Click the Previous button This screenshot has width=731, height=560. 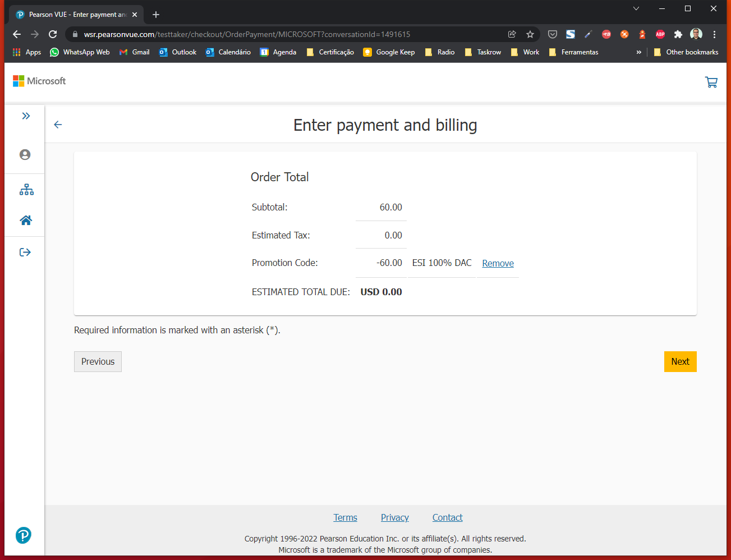[x=98, y=361]
